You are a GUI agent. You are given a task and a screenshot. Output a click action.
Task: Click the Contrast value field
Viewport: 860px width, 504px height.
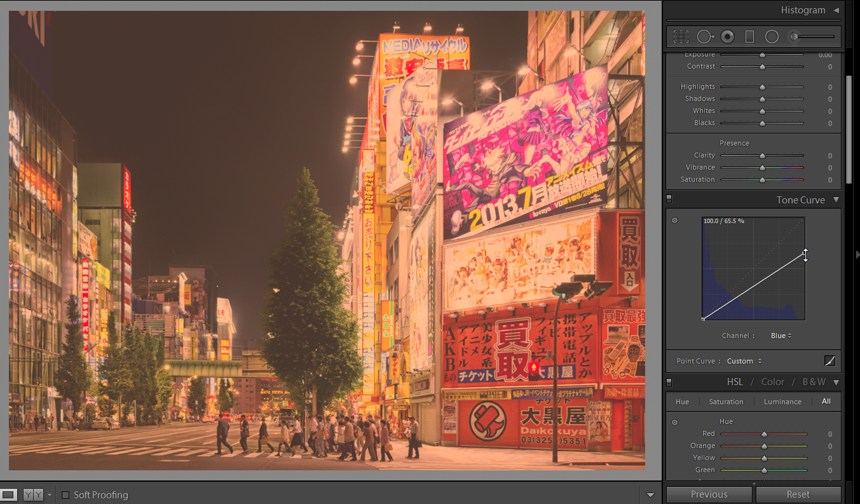click(x=829, y=67)
